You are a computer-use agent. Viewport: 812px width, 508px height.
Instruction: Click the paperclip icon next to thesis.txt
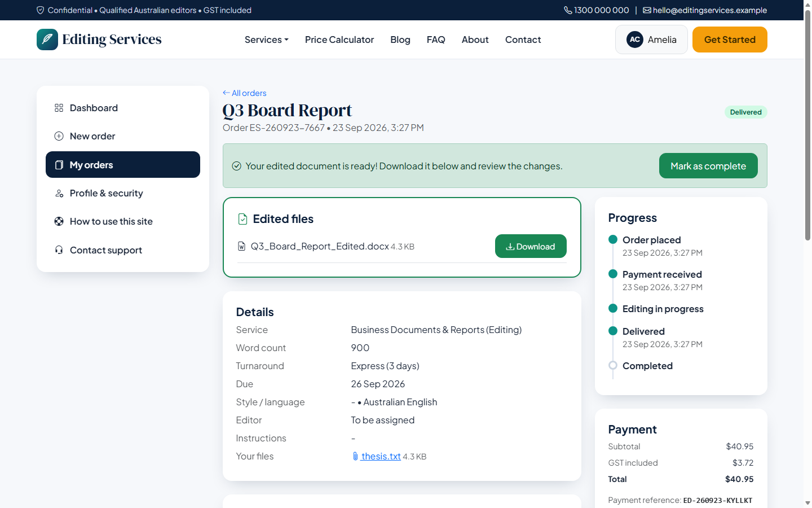355,456
